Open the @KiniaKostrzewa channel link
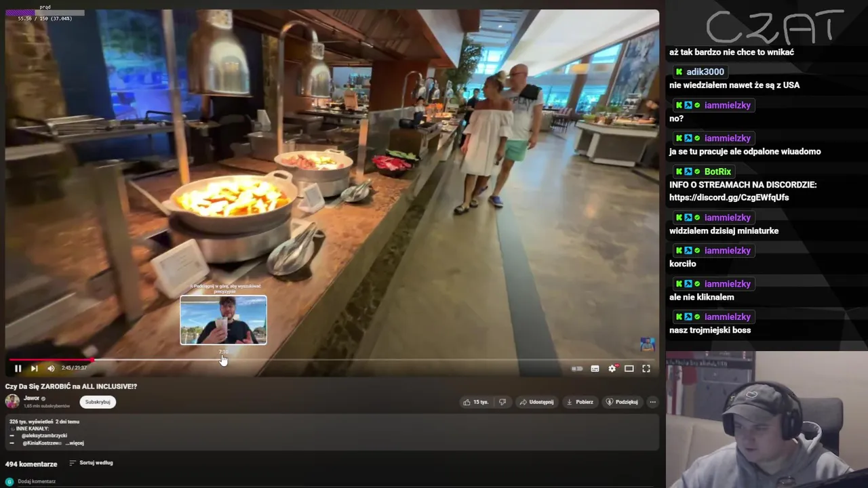Screen dimensions: 868x488 (x=42, y=443)
